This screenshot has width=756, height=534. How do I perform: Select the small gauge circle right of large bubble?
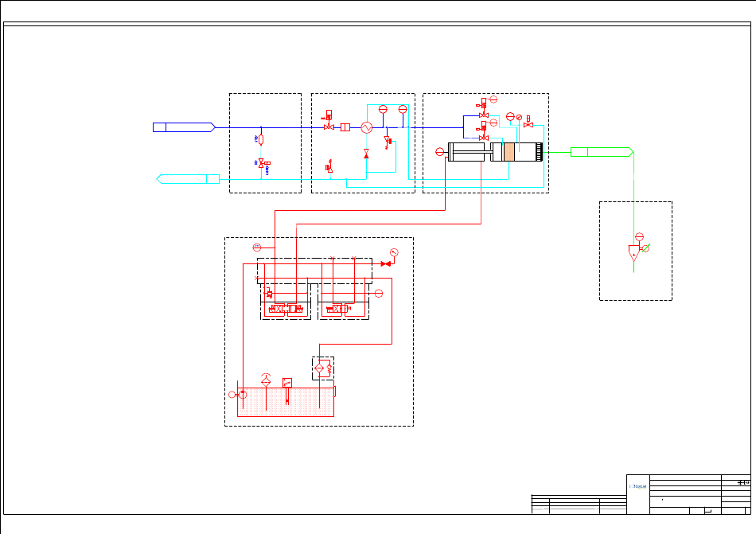click(520, 117)
